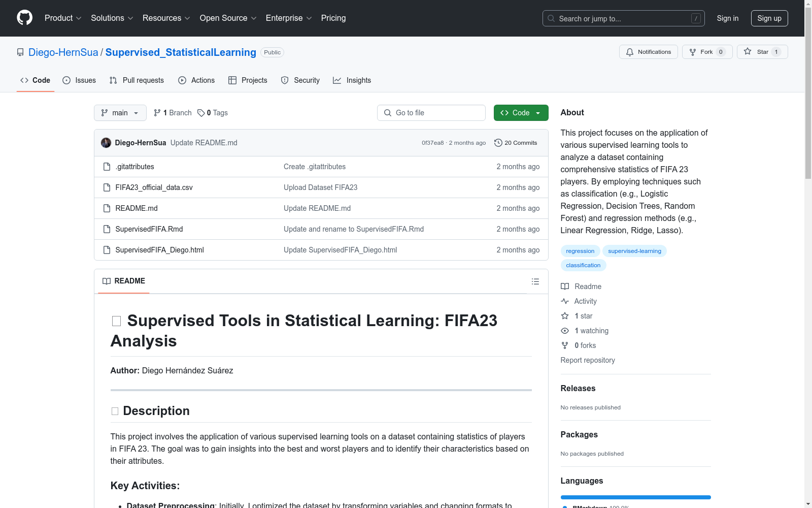Open the Activity link in About
The image size is (812, 508).
pyautogui.click(x=579, y=301)
